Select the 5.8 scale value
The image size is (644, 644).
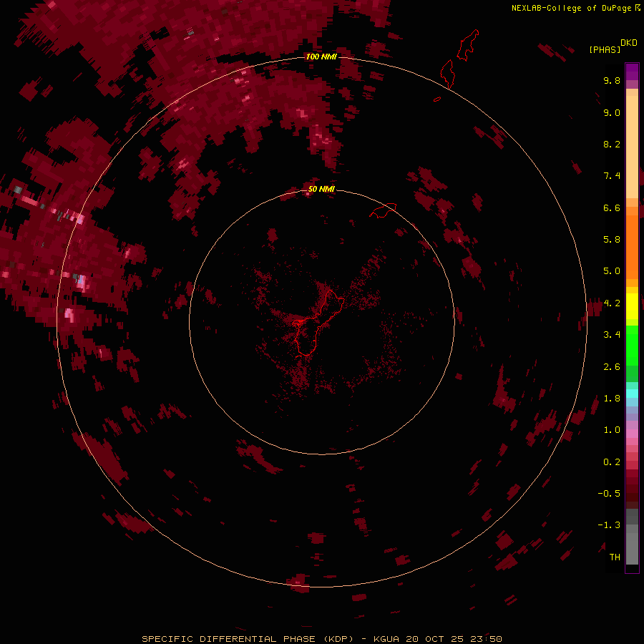(612, 240)
